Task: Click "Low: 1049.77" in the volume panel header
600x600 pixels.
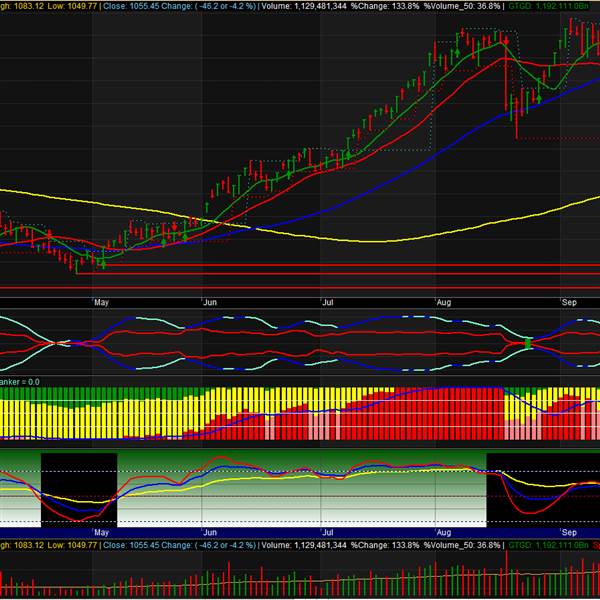Action: click(72, 545)
